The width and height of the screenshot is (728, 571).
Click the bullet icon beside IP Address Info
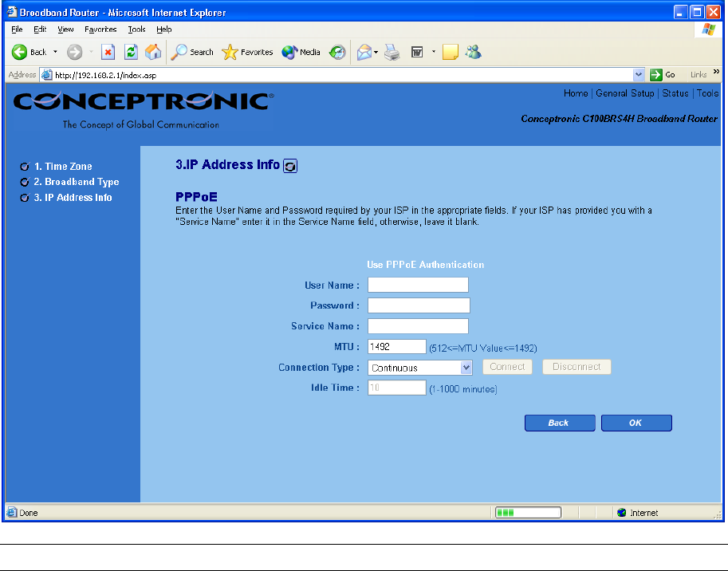(25, 198)
